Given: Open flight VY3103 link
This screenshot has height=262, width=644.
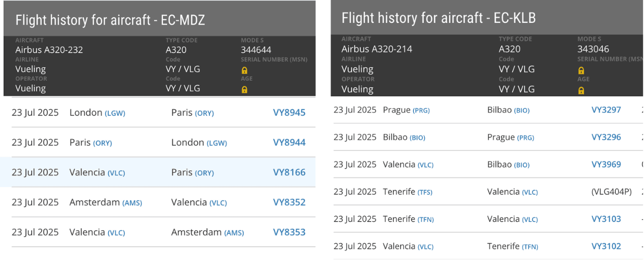Looking at the screenshot, I should click(x=606, y=219).
